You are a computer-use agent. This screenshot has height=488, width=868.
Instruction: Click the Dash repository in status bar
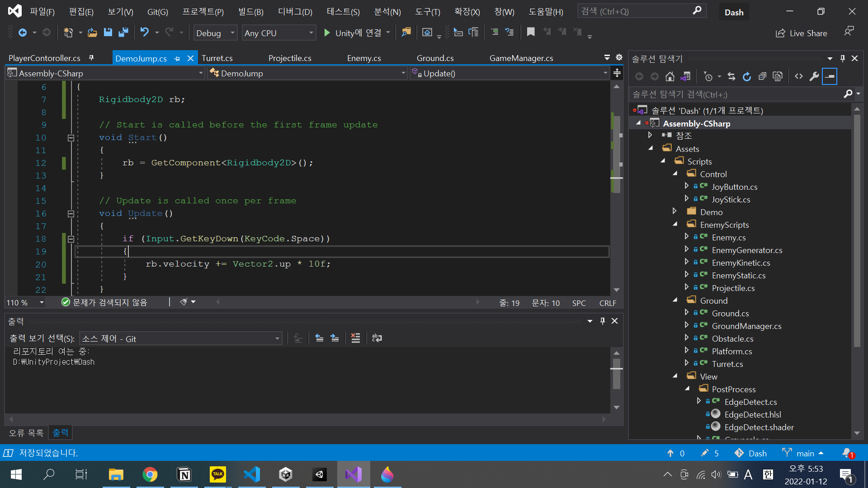pos(750,453)
